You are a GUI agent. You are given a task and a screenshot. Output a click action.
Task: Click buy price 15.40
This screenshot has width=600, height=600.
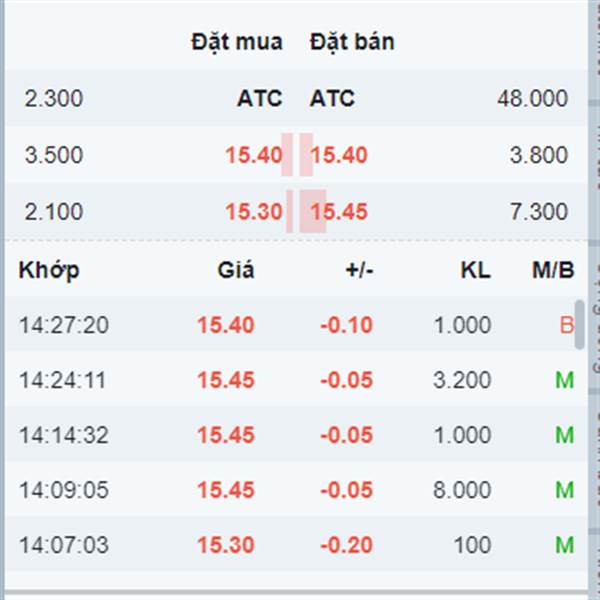(x=253, y=155)
